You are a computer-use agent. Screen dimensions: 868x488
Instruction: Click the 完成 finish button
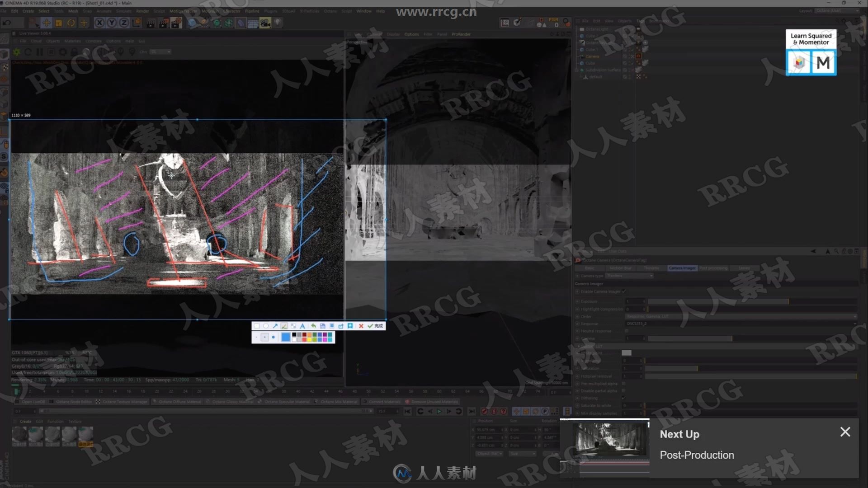[375, 326]
